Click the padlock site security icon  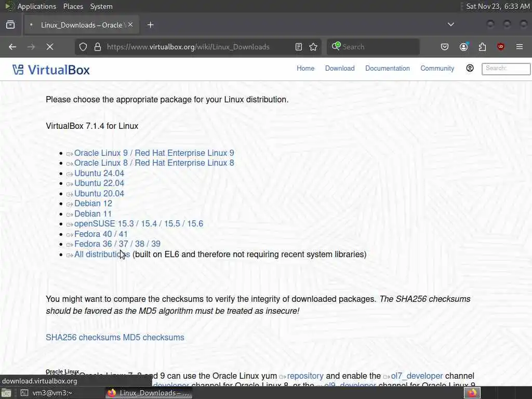click(98, 47)
